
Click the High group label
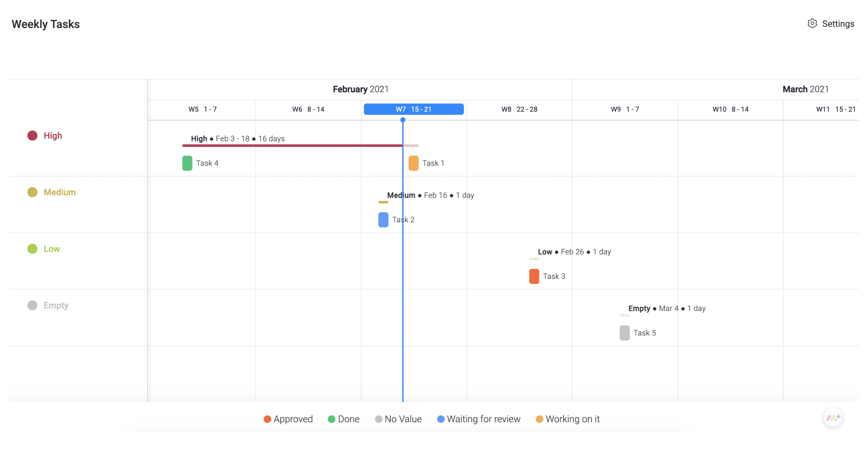(x=53, y=136)
